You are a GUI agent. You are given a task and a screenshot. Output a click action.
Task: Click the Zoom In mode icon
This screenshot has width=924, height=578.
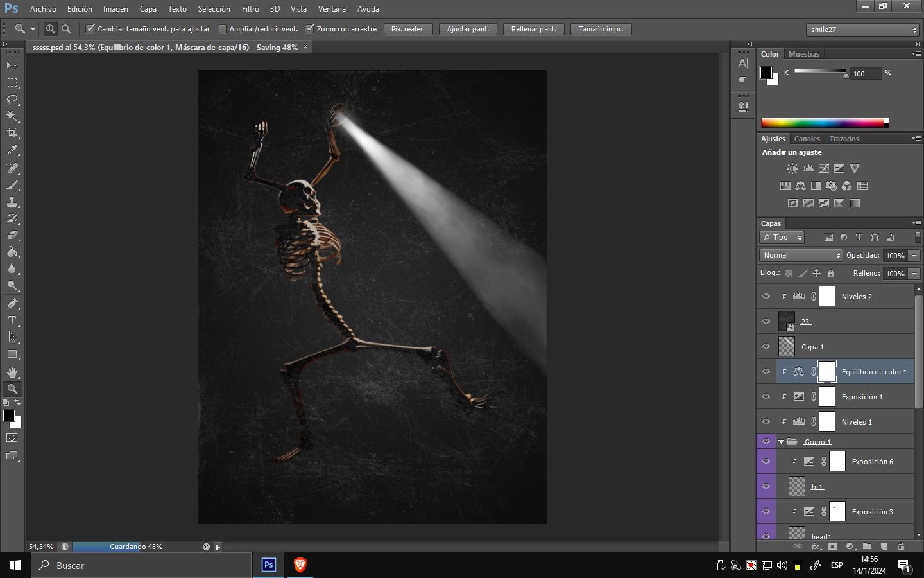[x=50, y=29]
